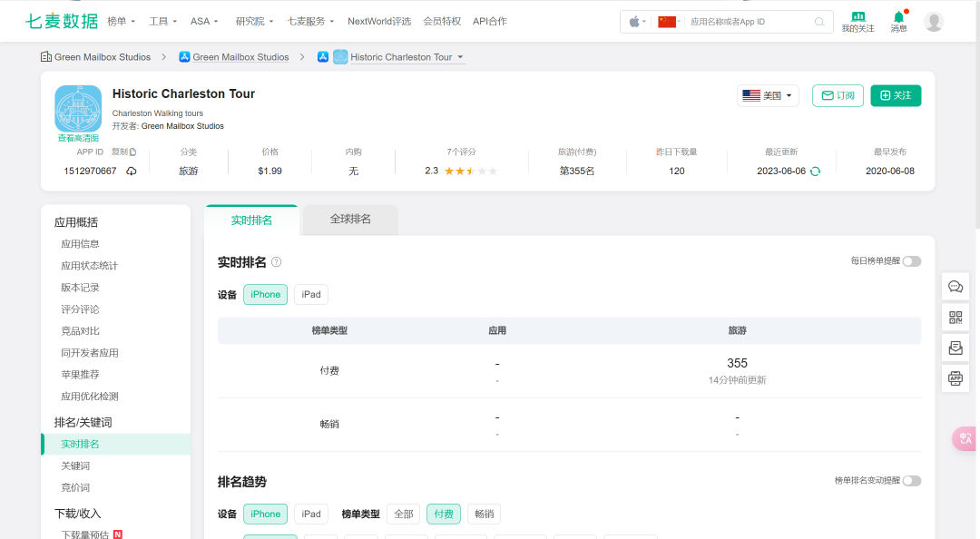Toggle the 每日榜单提醒 switch

[912, 261]
